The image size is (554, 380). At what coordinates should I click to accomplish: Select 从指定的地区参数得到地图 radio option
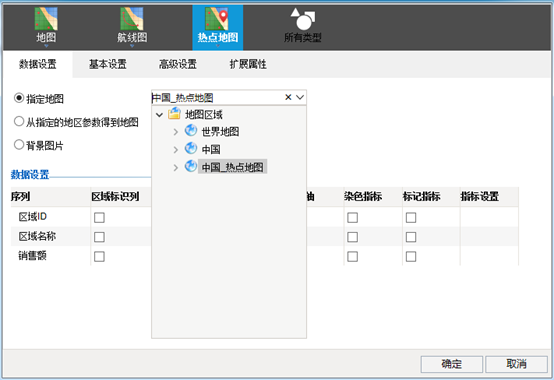coord(19,121)
